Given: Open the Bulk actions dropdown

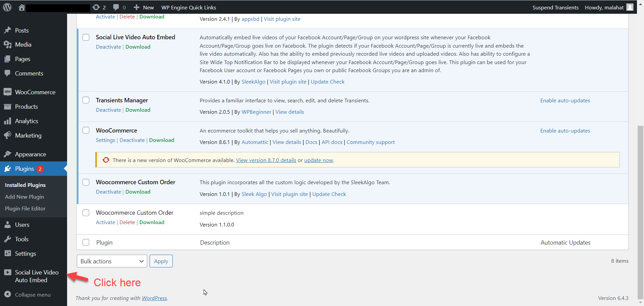Looking at the screenshot, I should point(112,261).
